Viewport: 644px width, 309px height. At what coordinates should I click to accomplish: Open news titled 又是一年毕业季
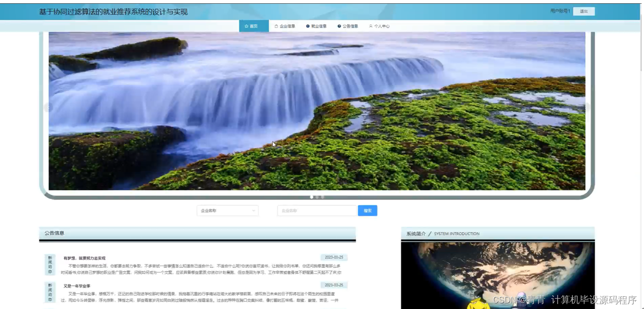[x=77, y=286]
